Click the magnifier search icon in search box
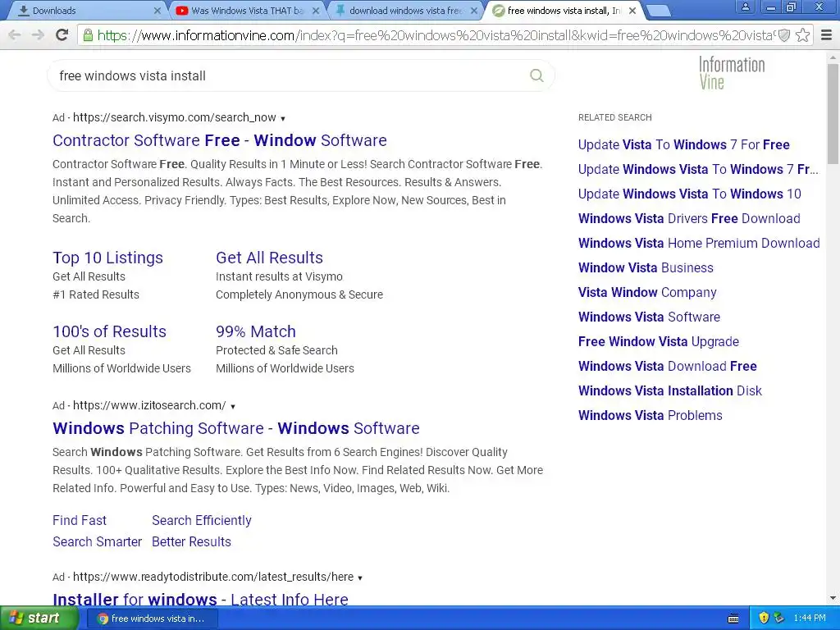The height and width of the screenshot is (630, 840). point(536,75)
